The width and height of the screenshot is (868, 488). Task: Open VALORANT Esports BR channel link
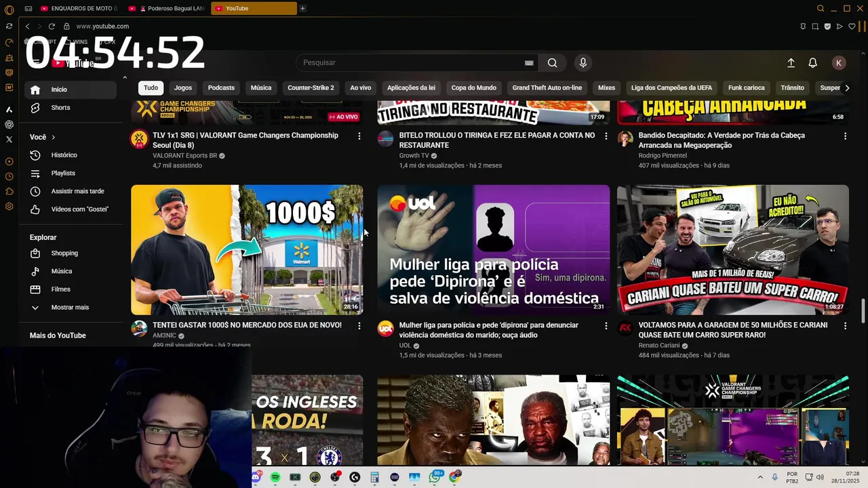click(x=185, y=156)
